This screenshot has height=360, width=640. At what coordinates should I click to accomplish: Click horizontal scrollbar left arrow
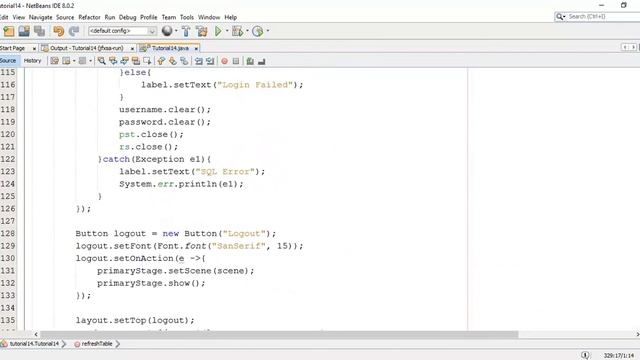[36, 335]
